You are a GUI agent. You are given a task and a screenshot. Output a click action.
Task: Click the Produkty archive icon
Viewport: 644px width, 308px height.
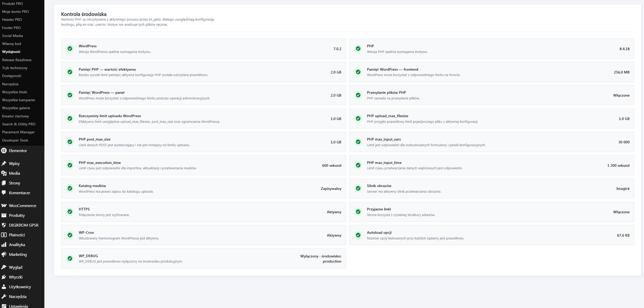pyautogui.click(x=4, y=215)
